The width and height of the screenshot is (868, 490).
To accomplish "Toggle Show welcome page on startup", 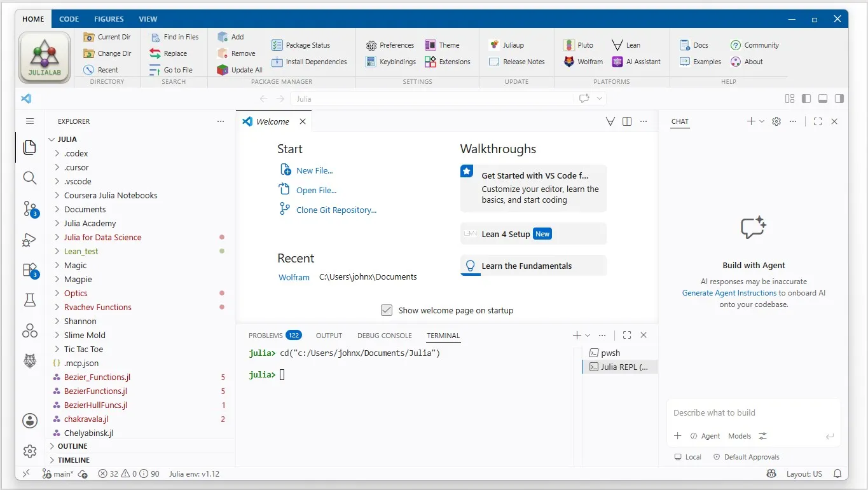I will 387,310.
